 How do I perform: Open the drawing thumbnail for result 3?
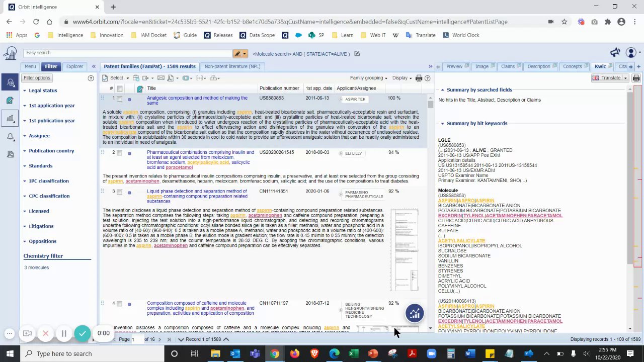(x=406, y=250)
